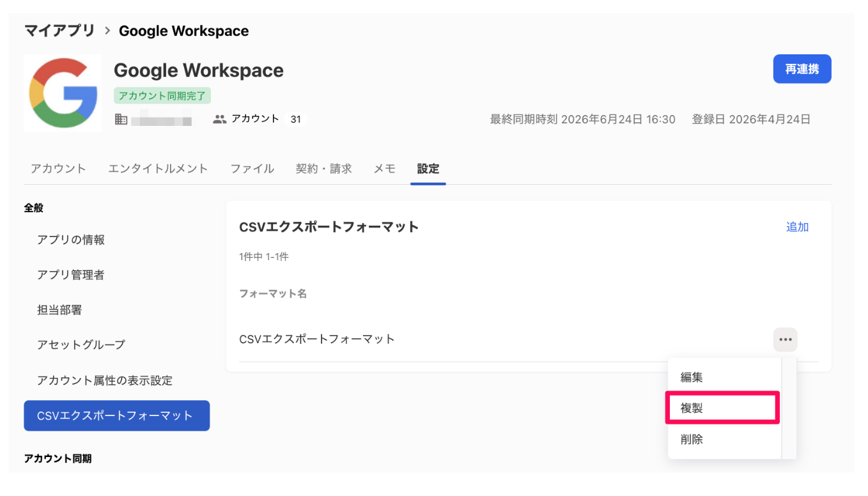Viewport: 868px width, 496px height.
Task: Click the フォーマット名 column header
Action: [x=273, y=293]
